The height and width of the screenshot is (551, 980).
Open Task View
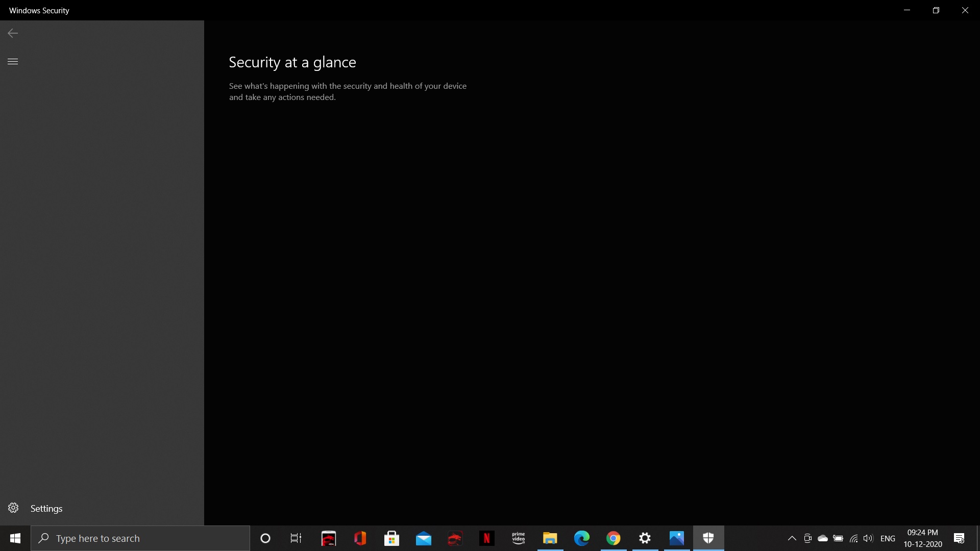pos(296,538)
